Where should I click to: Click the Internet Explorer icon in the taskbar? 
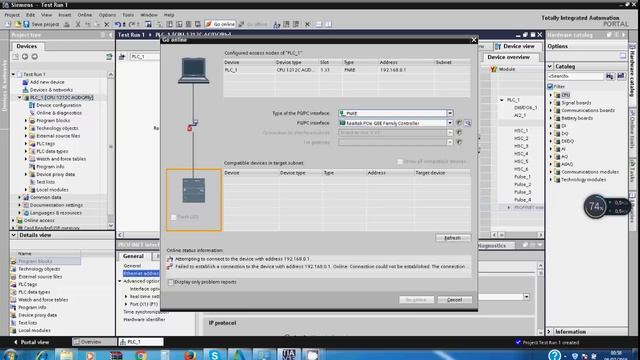pyautogui.click(x=42, y=355)
